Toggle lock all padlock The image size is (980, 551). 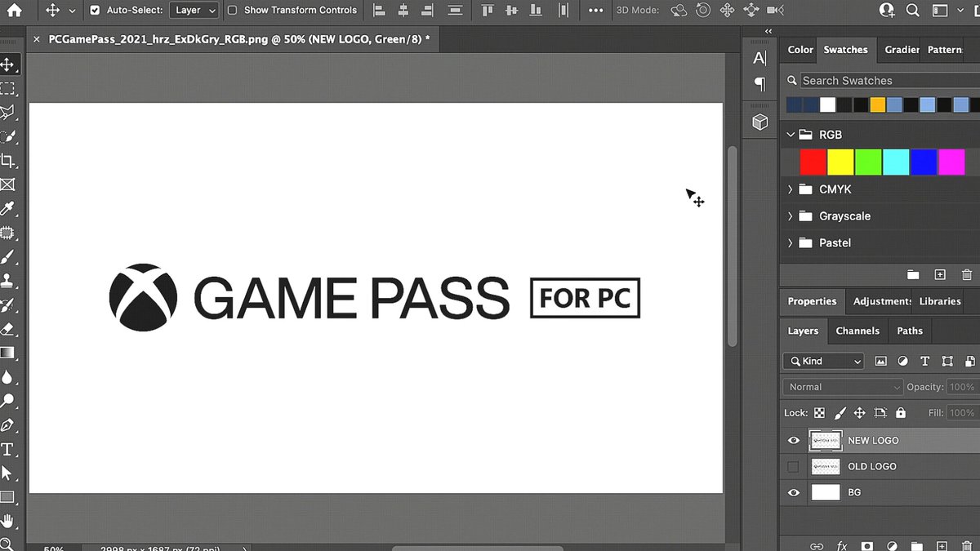coord(901,413)
